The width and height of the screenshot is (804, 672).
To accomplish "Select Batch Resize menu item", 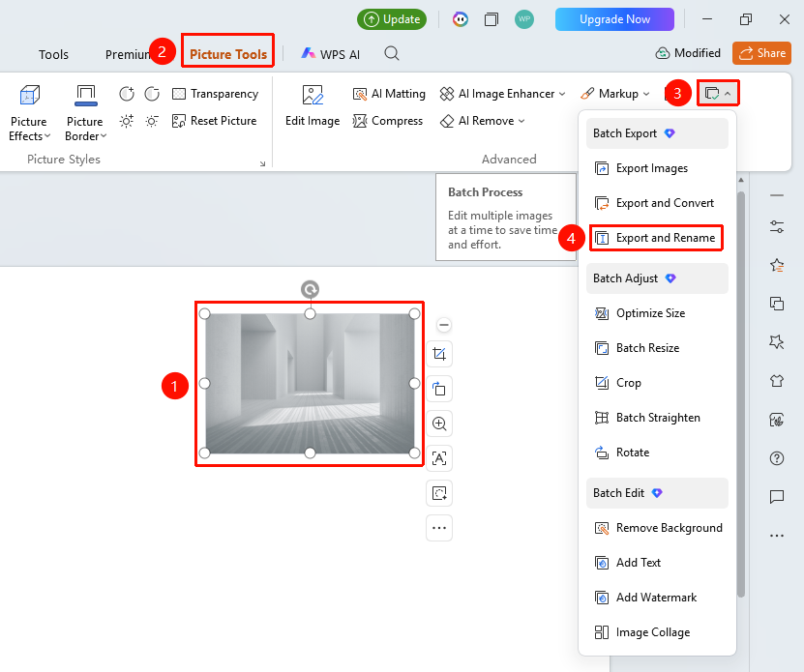I will [657, 348].
